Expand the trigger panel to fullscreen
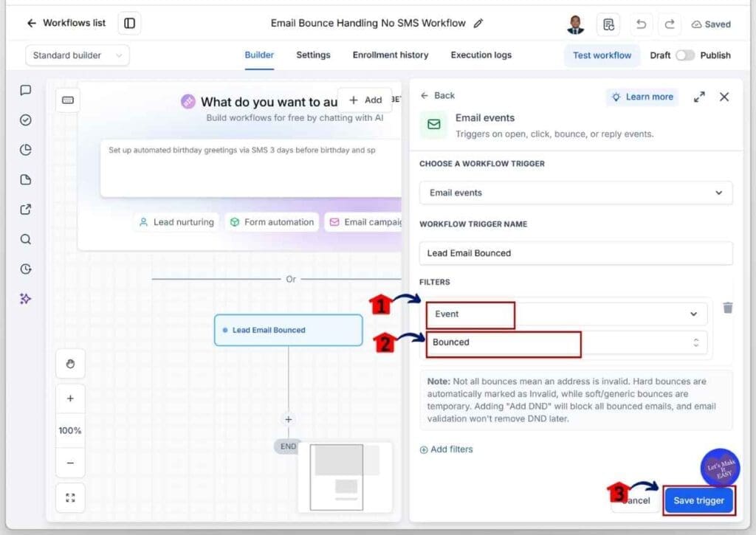 (699, 97)
